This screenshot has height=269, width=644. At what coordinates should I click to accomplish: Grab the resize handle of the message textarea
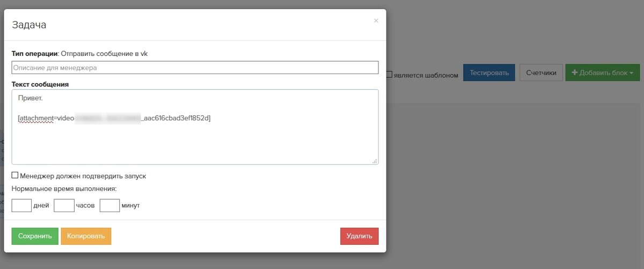[375, 161]
